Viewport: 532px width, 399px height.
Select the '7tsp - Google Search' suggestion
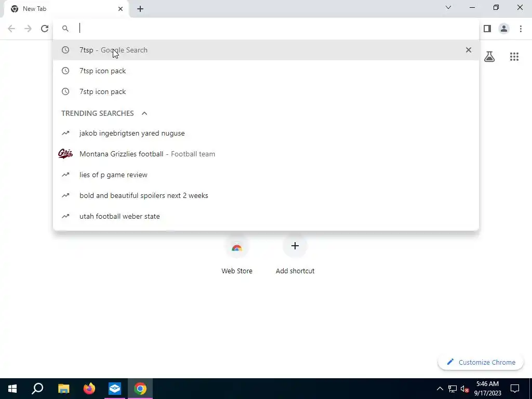(x=266, y=50)
